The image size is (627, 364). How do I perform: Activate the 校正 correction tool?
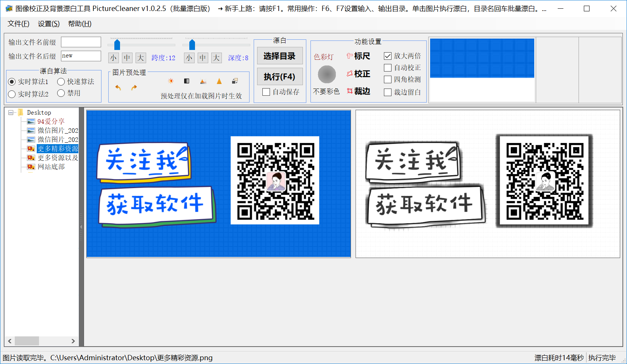[x=358, y=74]
